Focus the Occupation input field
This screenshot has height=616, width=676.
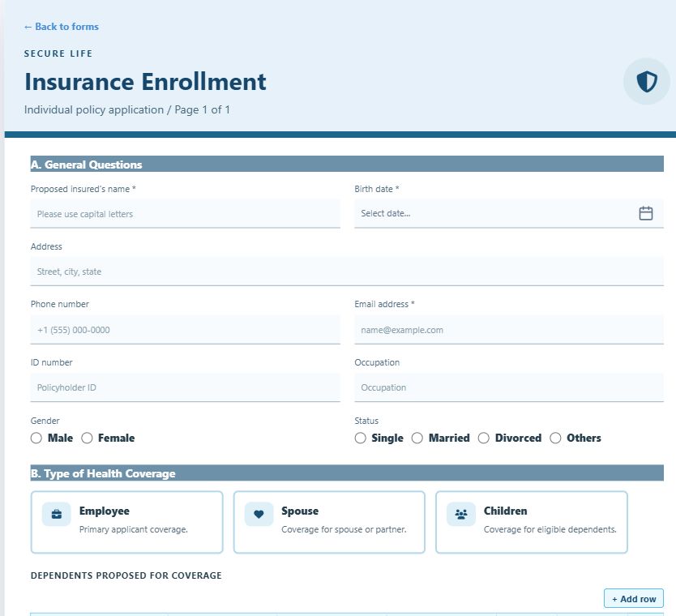(x=509, y=387)
